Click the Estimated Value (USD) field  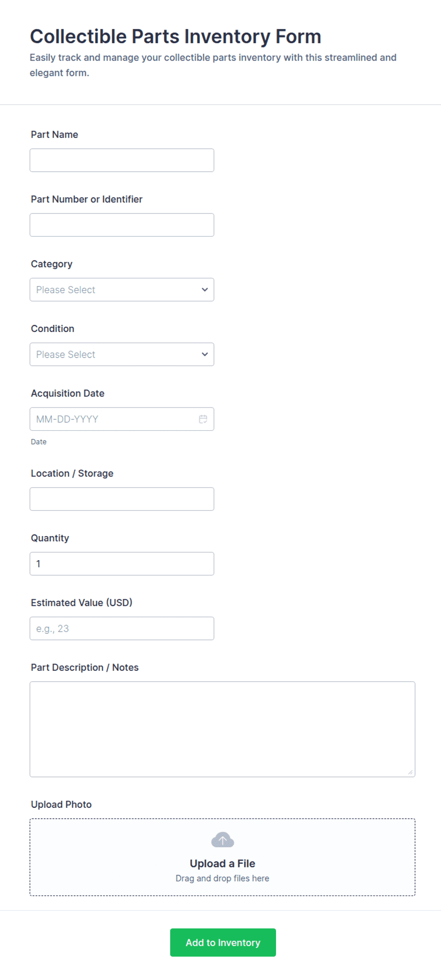point(122,629)
